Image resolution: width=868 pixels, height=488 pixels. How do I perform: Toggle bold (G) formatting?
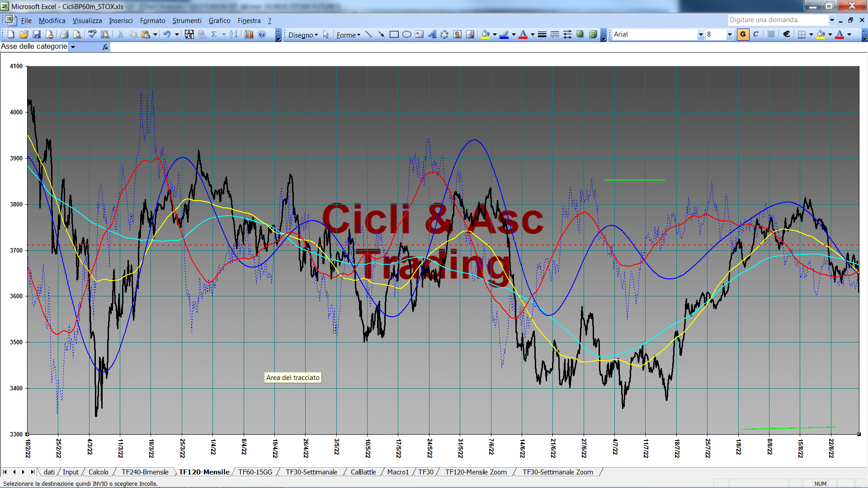(743, 34)
